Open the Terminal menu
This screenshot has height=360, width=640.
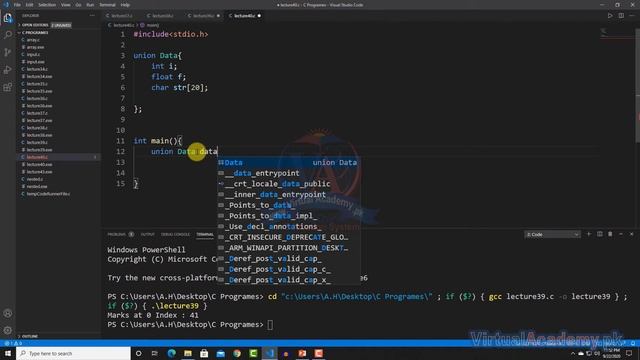click(x=107, y=5)
